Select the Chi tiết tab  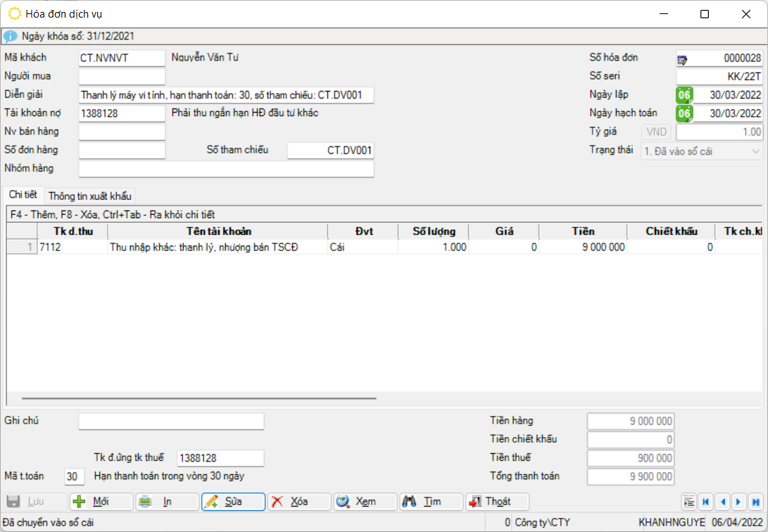pyautogui.click(x=23, y=195)
